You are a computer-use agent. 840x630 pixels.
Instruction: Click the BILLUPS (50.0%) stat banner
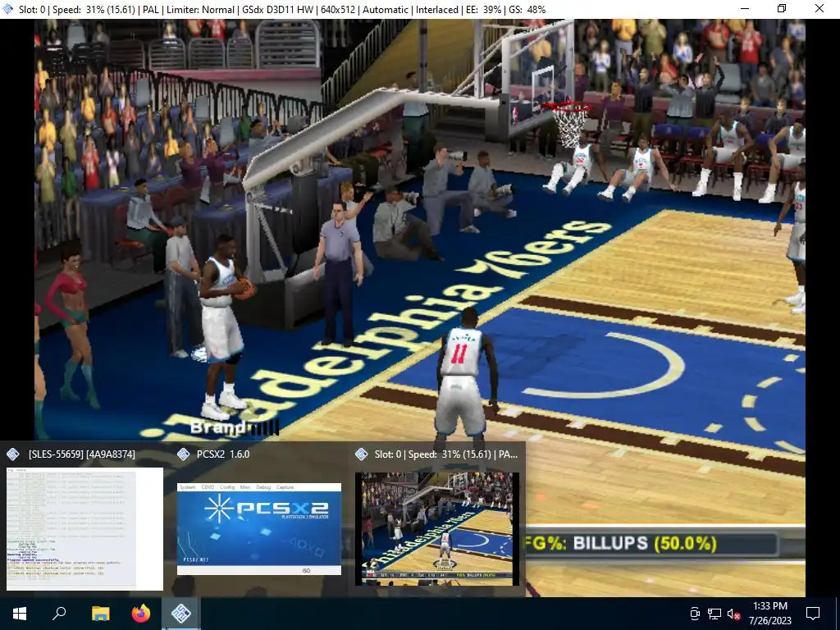click(x=650, y=543)
